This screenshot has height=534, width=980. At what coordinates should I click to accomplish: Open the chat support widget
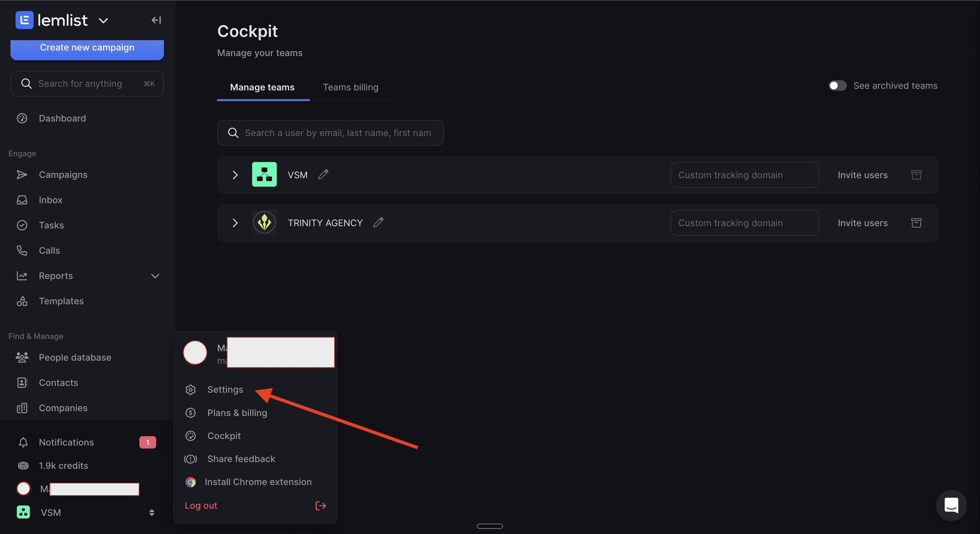click(951, 505)
